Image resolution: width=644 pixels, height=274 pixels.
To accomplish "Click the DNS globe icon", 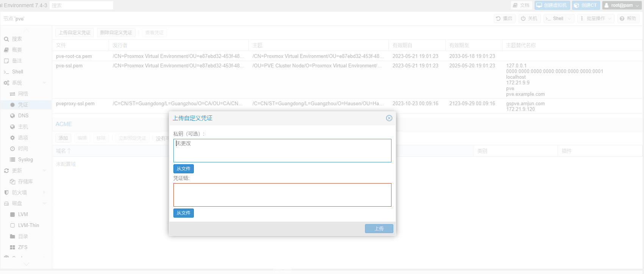I will (12, 116).
